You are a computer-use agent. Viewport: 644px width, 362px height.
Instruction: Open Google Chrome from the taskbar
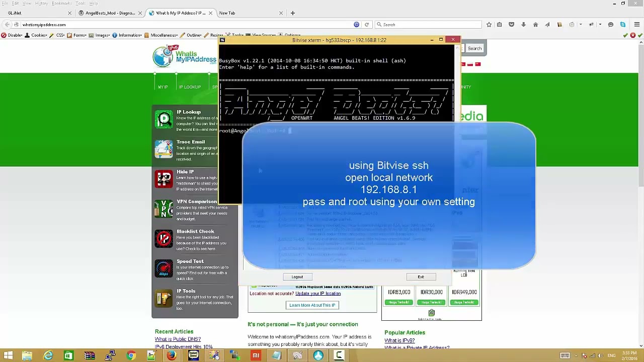(x=131, y=355)
